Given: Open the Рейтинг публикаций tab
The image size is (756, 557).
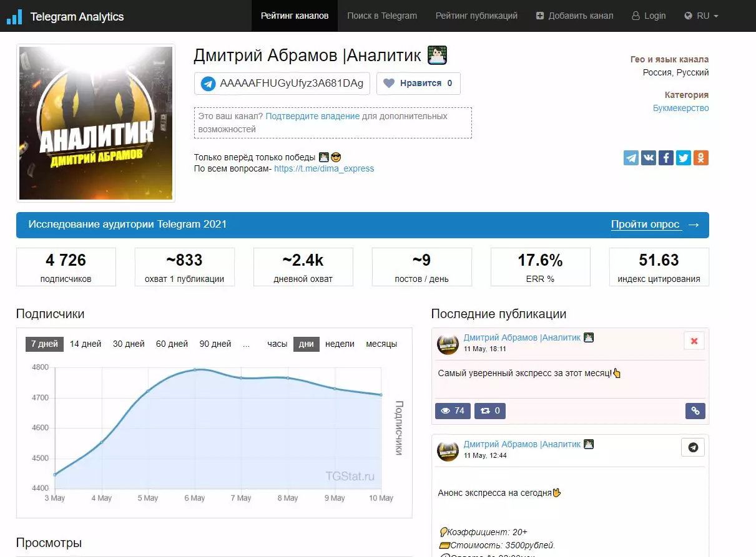Looking at the screenshot, I should click(x=476, y=16).
